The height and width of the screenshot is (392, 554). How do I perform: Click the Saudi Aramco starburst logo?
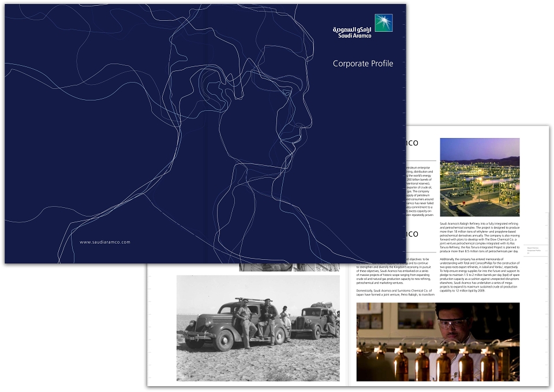pyautogui.click(x=383, y=23)
